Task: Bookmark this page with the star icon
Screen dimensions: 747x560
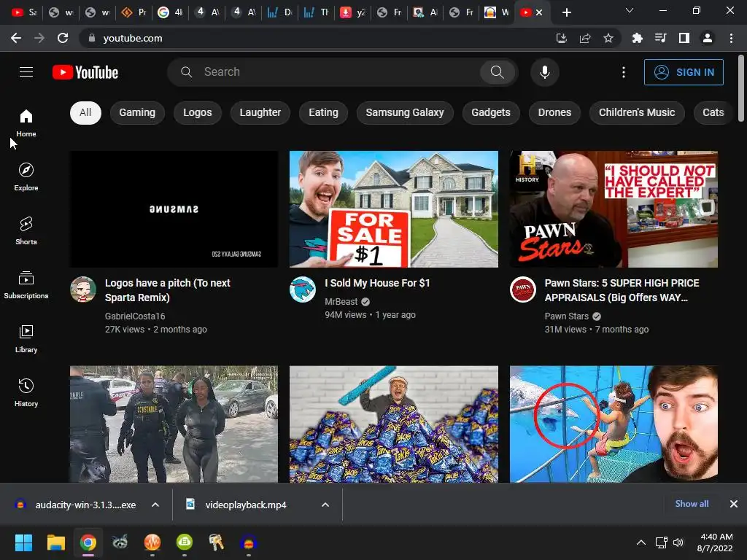Action: click(x=608, y=38)
